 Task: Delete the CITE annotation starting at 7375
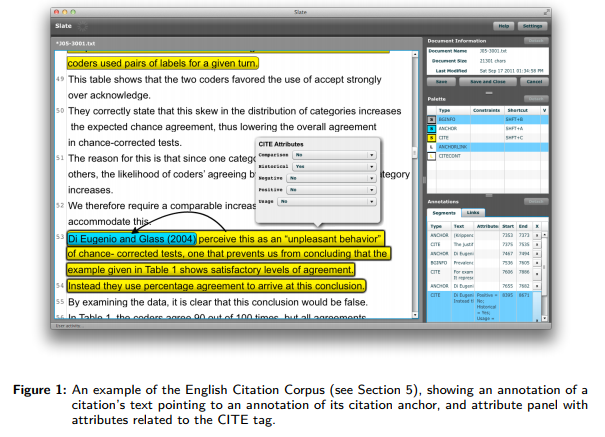[537, 245]
